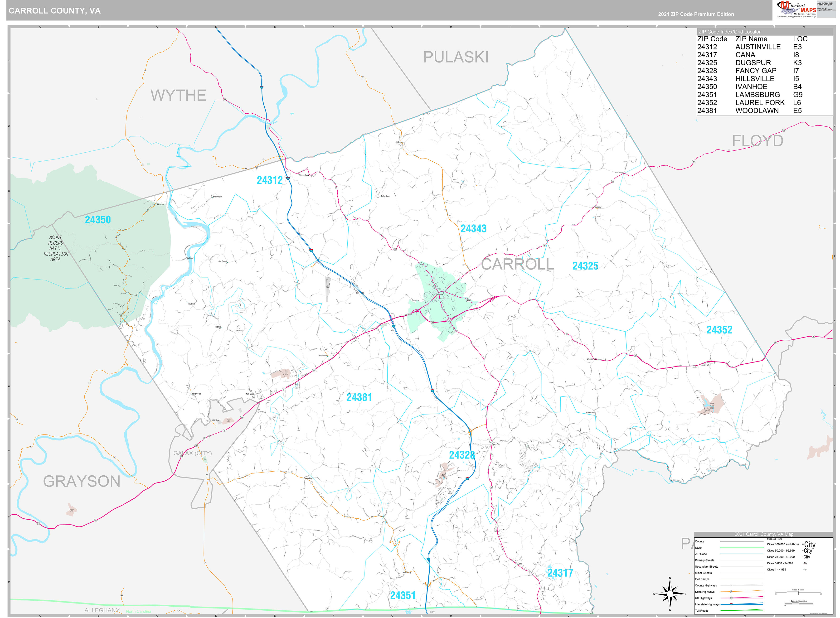The height and width of the screenshot is (618, 840).
Task: Click the red-dot 'City' sample for 5,000 - 24,999
Action: pyautogui.click(x=805, y=563)
